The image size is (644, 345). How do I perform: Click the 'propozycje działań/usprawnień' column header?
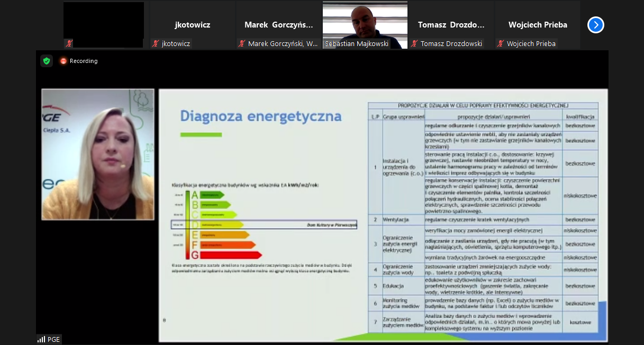pyautogui.click(x=493, y=116)
